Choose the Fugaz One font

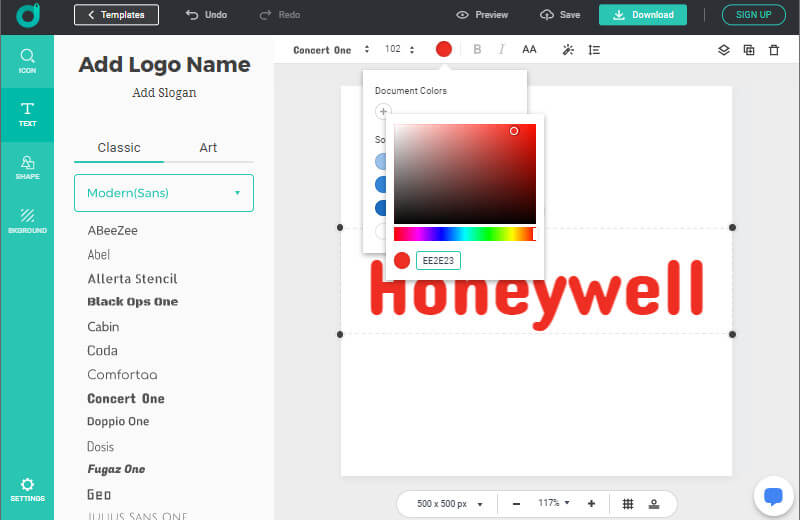coord(116,469)
